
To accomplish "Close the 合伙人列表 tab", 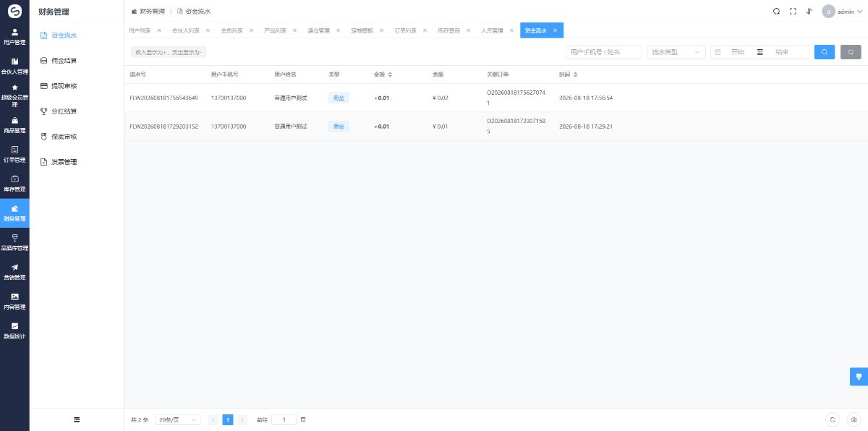I will [208, 30].
